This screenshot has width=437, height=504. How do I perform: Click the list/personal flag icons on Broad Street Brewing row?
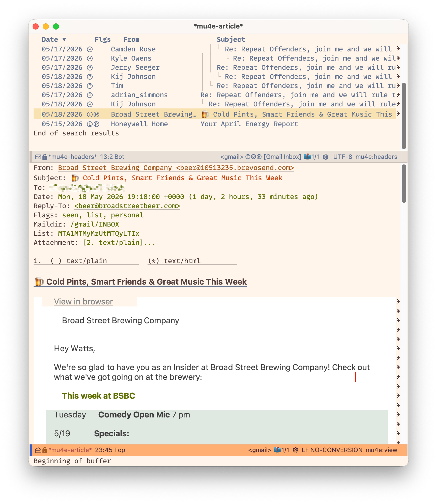click(93, 114)
